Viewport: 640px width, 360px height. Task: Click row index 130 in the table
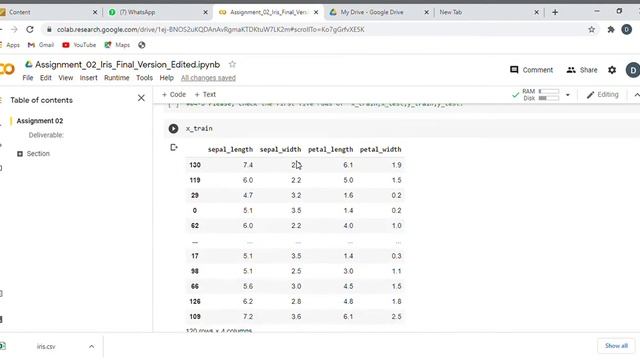[x=195, y=165]
